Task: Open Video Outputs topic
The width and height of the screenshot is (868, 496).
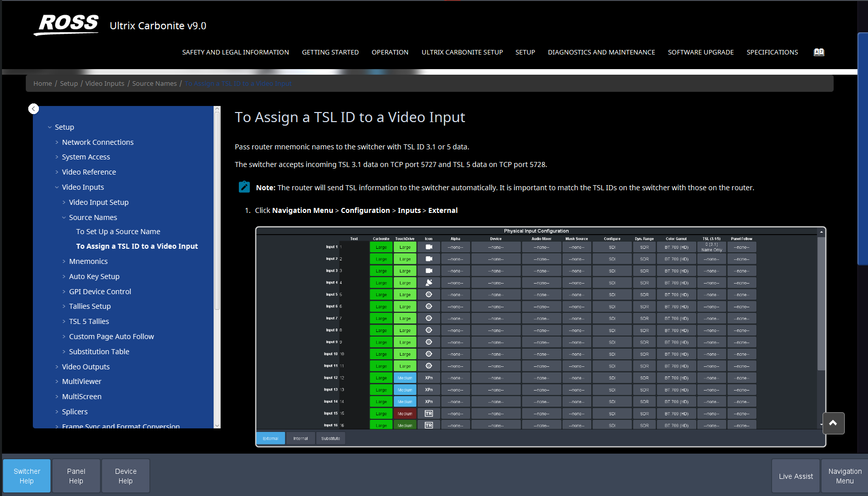Action: tap(86, 367)
